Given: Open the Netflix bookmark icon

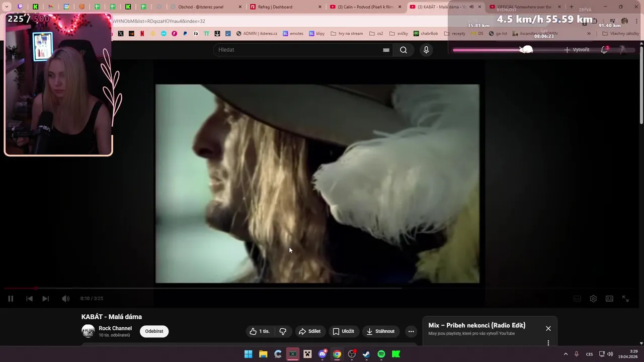Looking at the screenshot, I should (142, 34).
